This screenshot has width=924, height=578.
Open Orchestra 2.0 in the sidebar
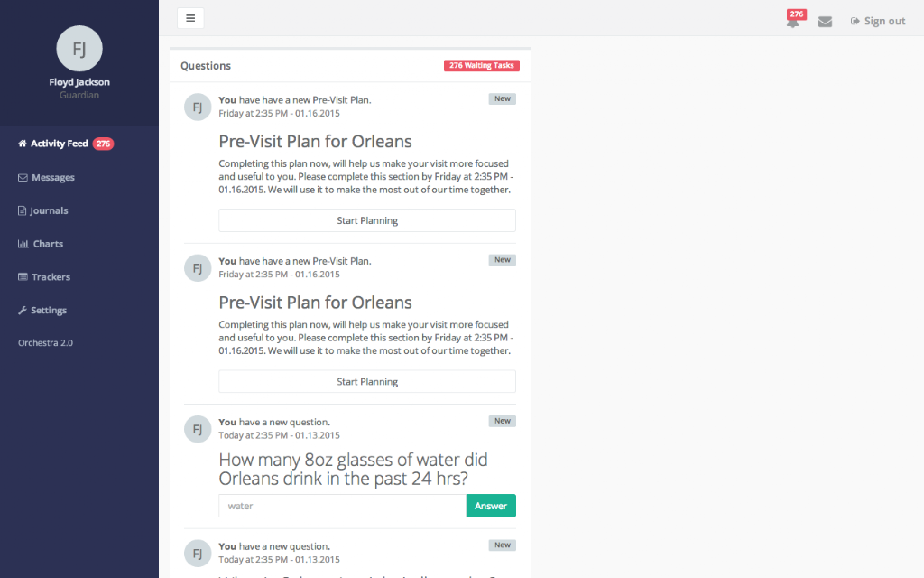45,343
